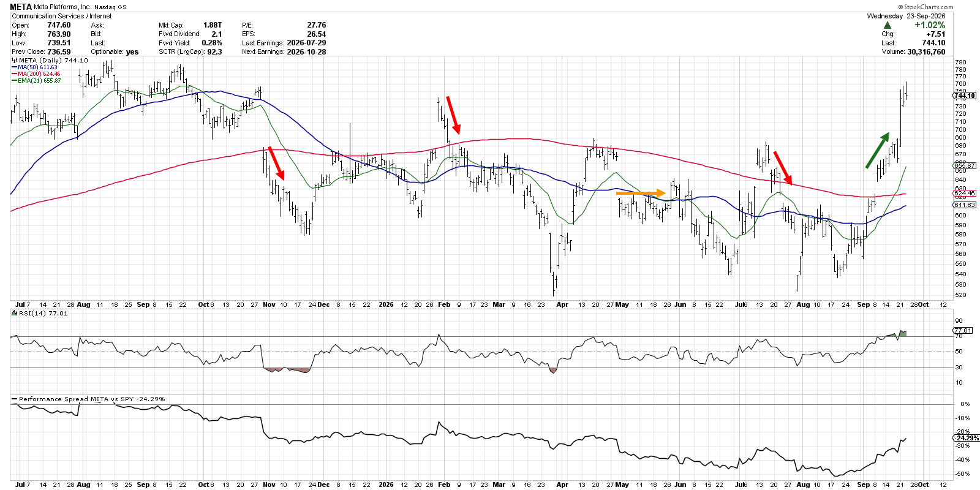Click the green up-triangle change indicator

888,25
